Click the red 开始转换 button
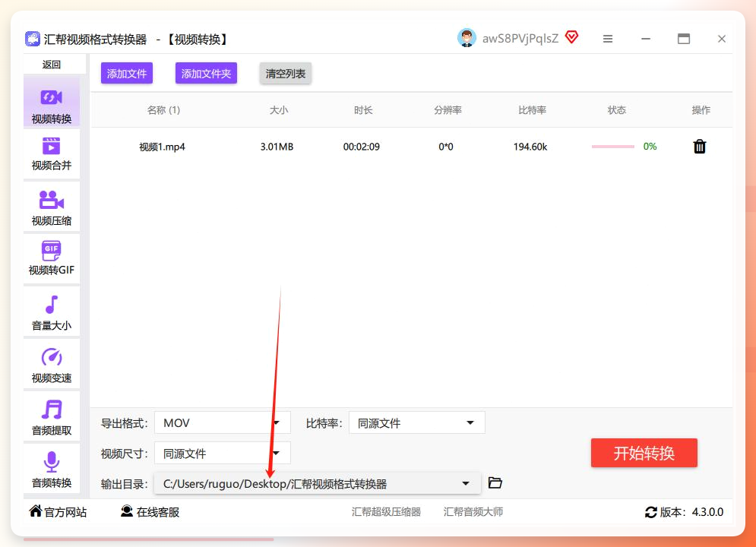Viewport: 756px width, 547px height. (x=644, y=453)
